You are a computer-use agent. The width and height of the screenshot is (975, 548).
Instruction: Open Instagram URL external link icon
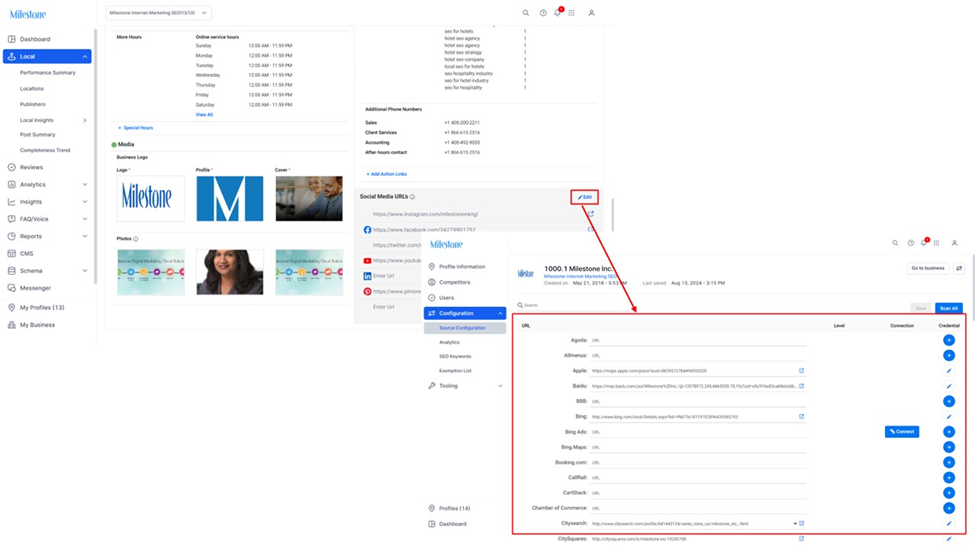click(x=591, y=214)
